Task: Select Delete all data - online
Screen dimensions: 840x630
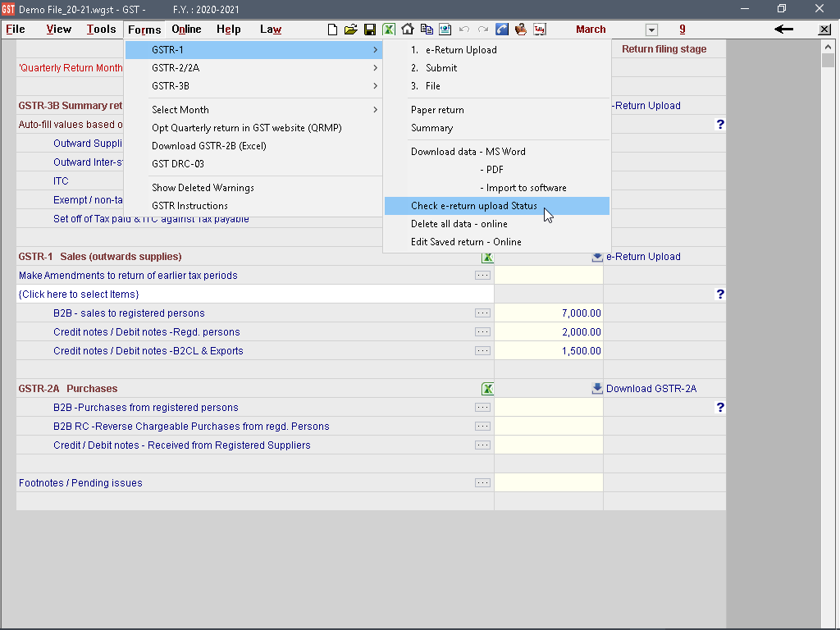Action: (459, 224)
